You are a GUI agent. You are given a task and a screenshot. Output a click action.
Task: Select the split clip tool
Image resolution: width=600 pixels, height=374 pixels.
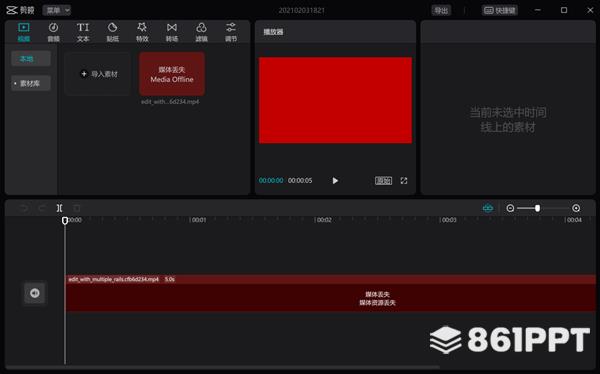coord(59,208)
